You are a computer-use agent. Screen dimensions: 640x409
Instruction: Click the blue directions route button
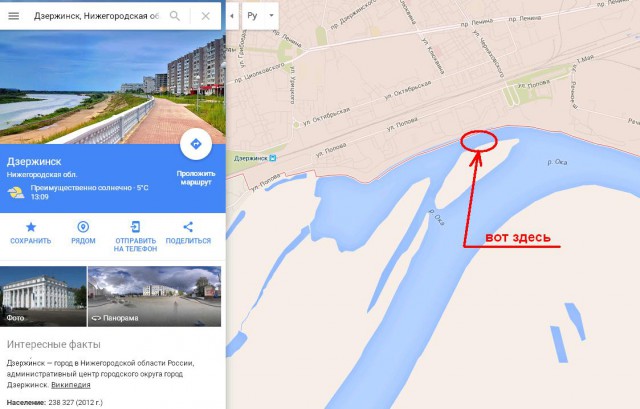coord(196,144)
